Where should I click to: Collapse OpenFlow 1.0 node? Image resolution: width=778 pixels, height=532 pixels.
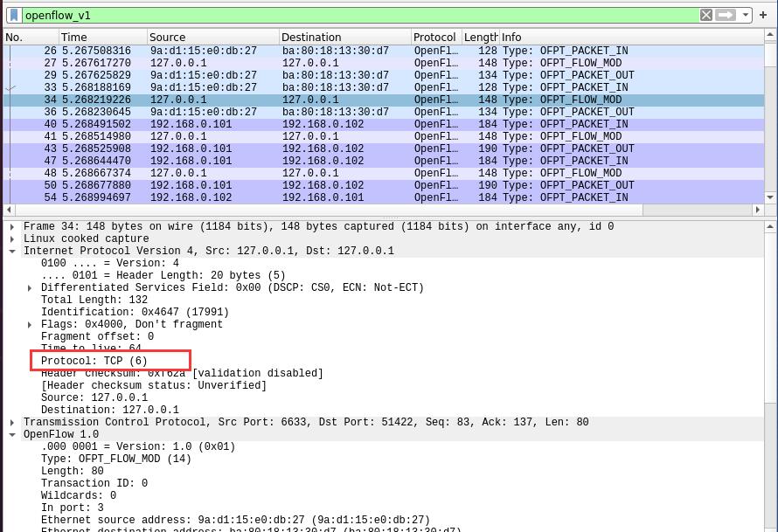12,434
